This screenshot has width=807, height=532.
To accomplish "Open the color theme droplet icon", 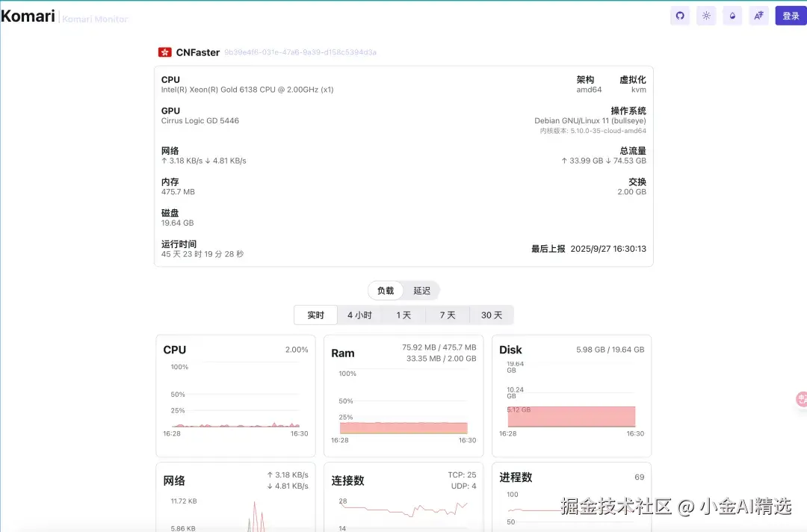I will pyautogui.click(x=732, y=16).
